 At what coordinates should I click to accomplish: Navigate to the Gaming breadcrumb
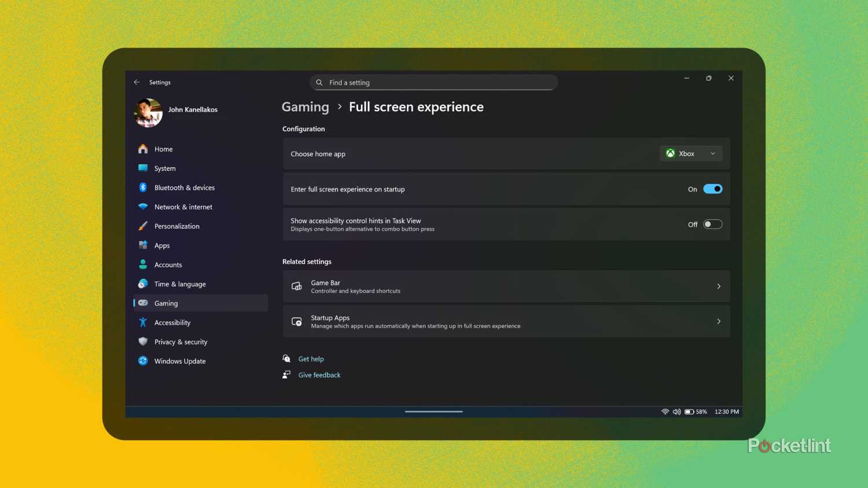coord(305,107)
